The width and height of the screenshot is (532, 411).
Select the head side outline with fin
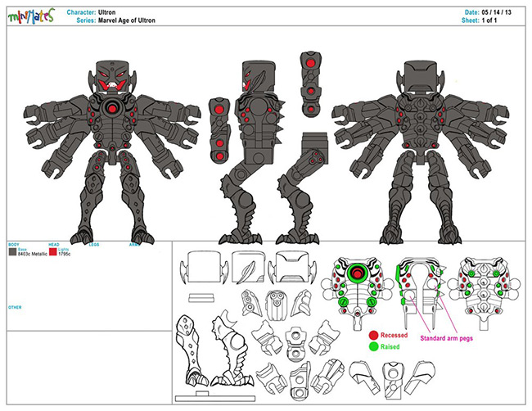248,267
